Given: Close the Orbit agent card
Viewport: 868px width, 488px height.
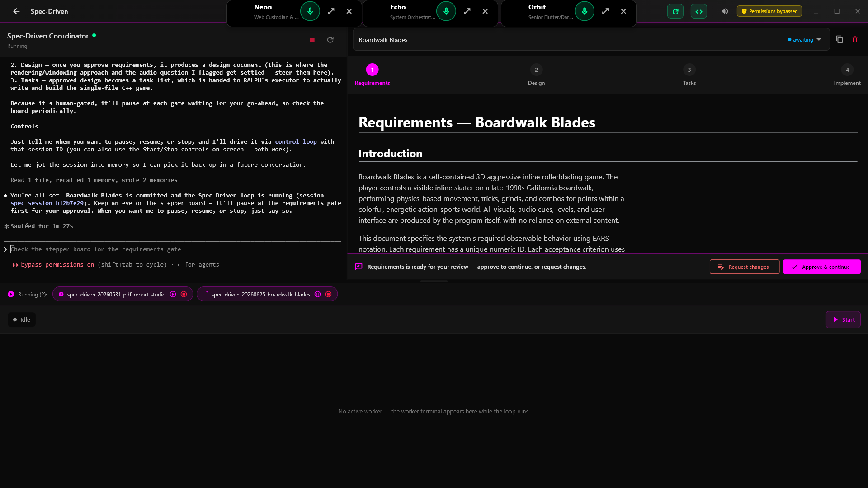Looking at the screenshot, I should point(623,11).
